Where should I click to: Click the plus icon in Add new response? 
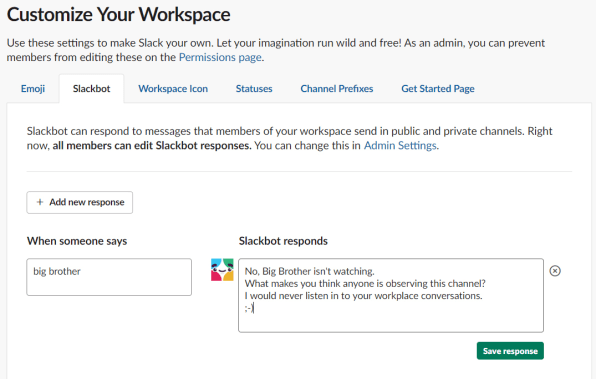click(40, 202)
